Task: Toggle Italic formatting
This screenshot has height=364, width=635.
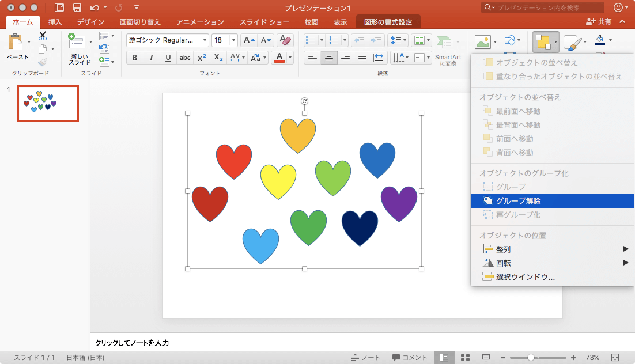Action: [151, 58]
